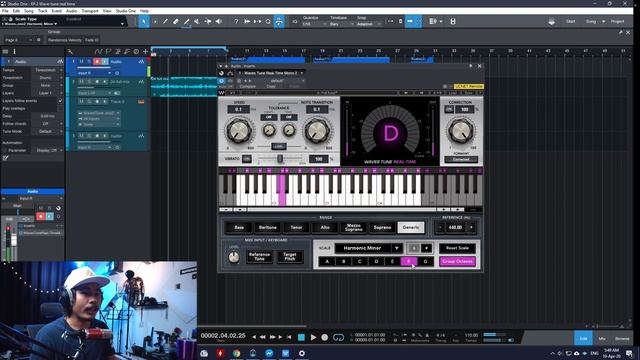Click the wrench track options icon
This screenshot has width=640, height=360.
point(70,51)
